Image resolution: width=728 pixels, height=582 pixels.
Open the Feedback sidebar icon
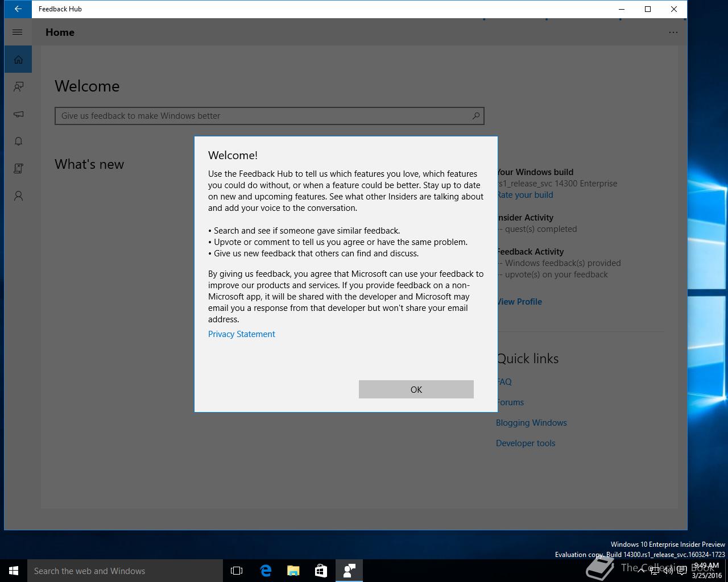tap(18, 87)
